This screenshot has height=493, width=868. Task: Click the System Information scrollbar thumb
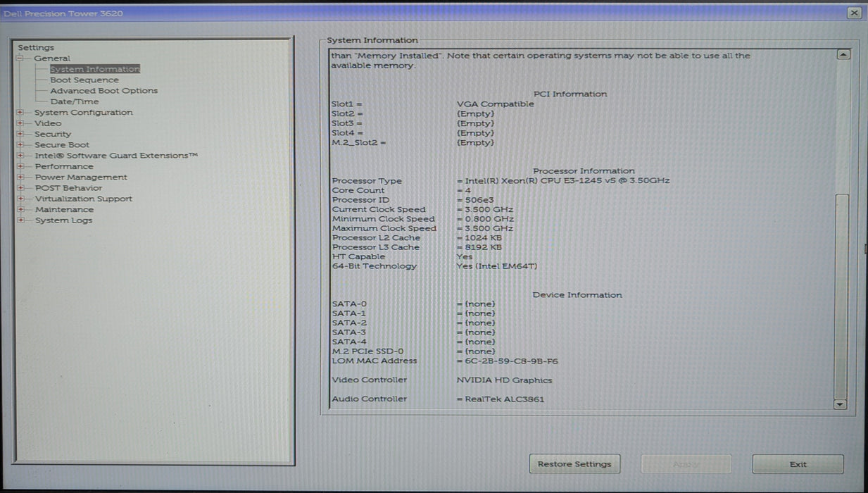click(x=841, y=296)
